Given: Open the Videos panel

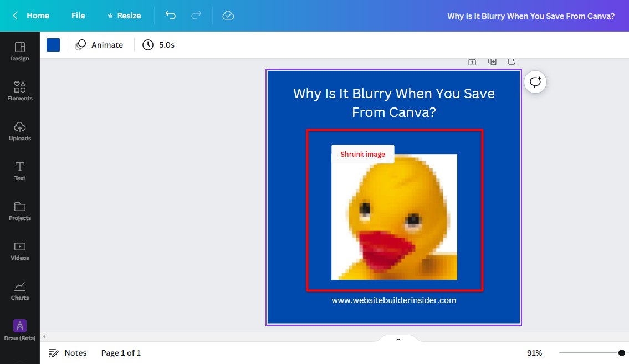Looking at the screenshot, I should [x=20, y=250].
